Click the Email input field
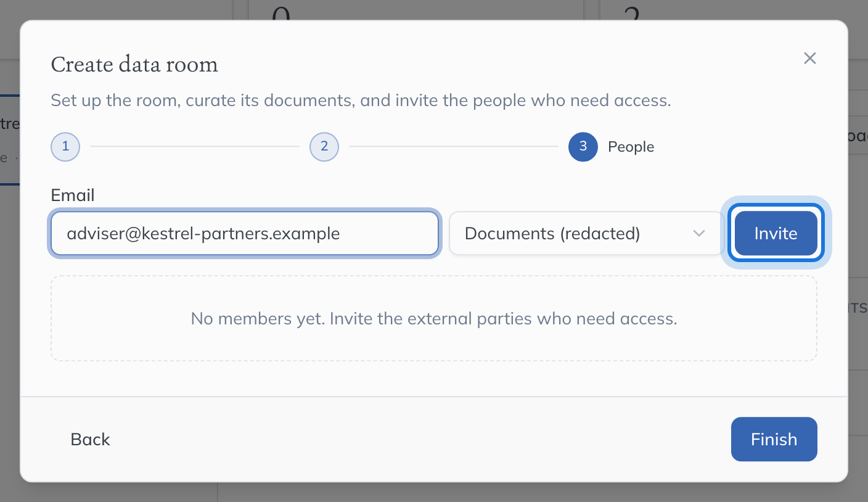The height and width of the screenshot is (502, 868). 245,234
